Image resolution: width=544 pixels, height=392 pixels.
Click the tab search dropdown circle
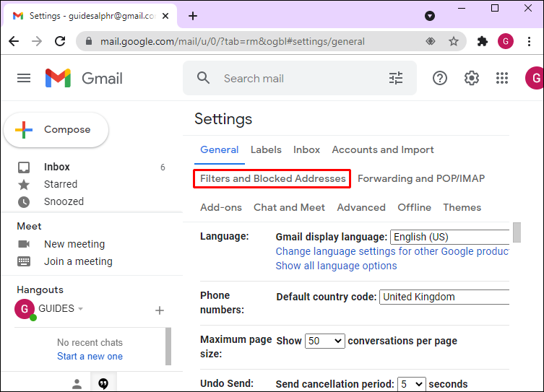430,16
